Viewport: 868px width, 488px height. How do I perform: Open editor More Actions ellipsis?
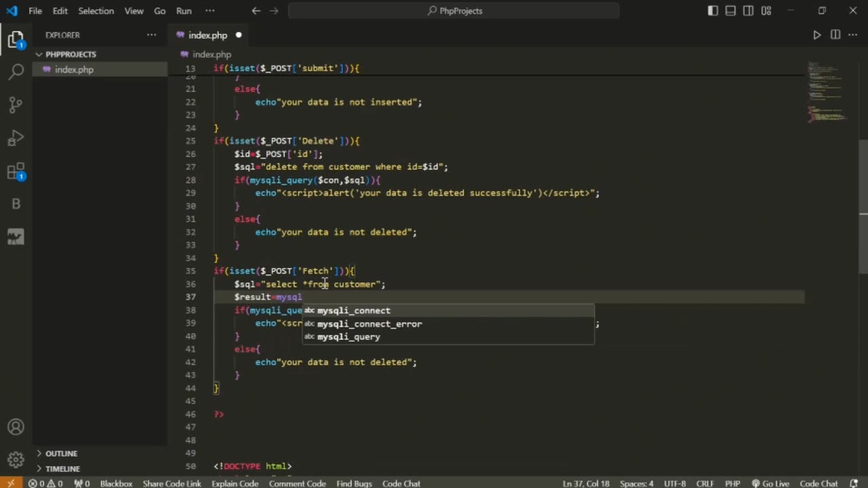click(854, 35)
